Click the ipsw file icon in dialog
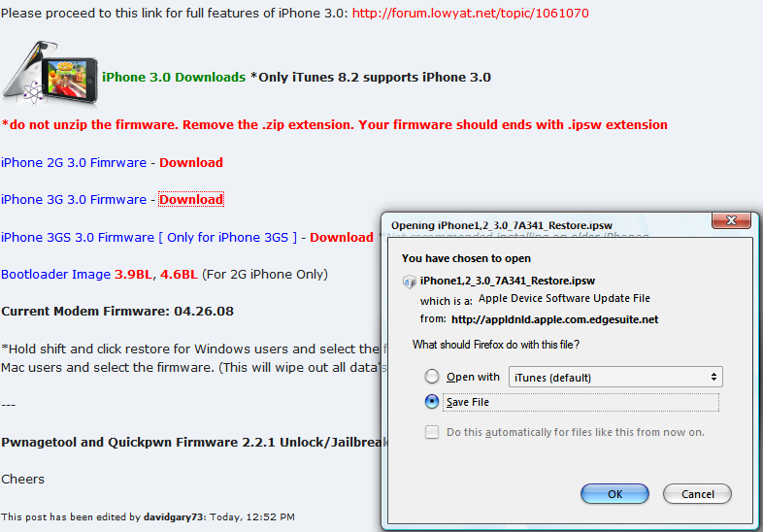 [410, 282]
